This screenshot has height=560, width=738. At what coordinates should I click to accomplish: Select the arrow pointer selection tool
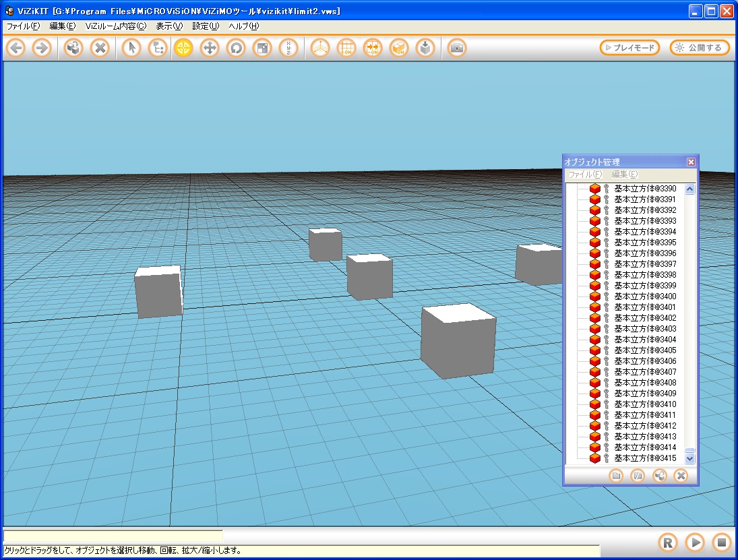[x=131, y=48]
